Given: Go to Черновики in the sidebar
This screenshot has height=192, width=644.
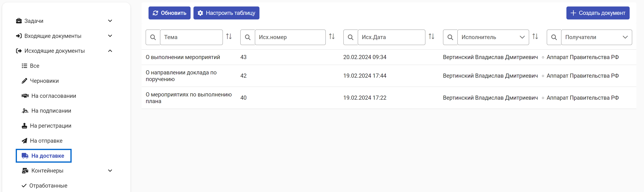Looking at the screenshot, I should click(44, 81).
